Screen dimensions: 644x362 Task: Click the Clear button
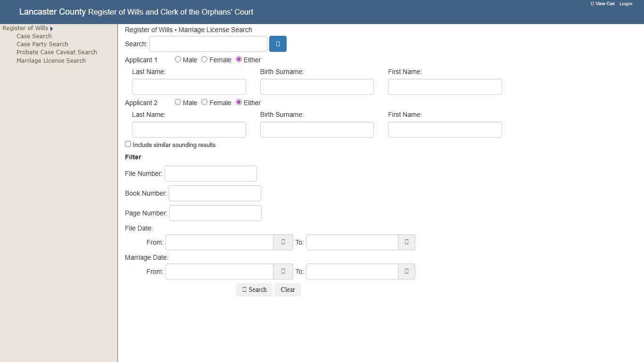[x=288, y=290]
